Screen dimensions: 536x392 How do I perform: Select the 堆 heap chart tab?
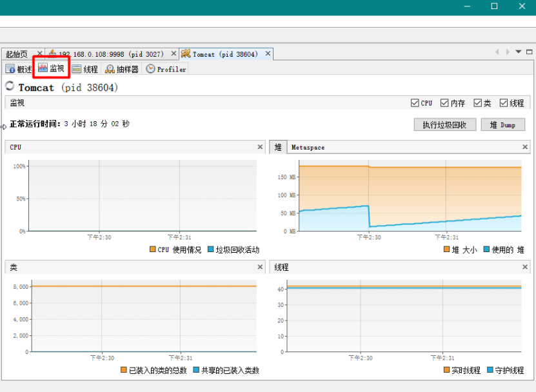coord(278,147)
